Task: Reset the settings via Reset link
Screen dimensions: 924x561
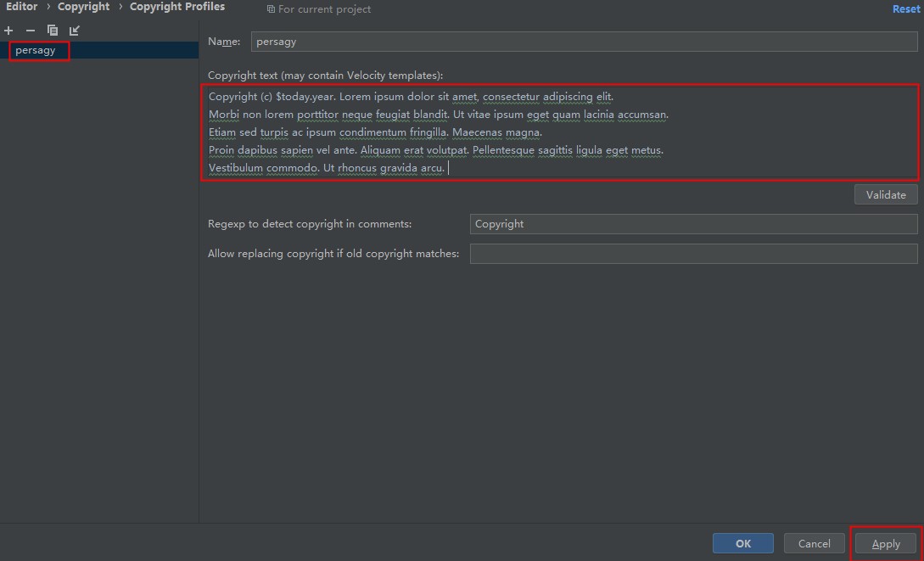Action: pos(905,9)
